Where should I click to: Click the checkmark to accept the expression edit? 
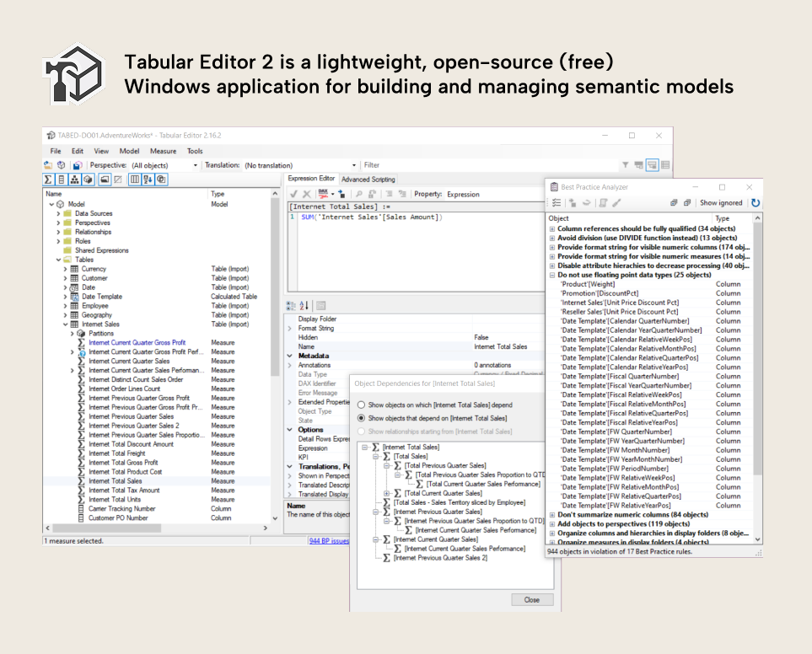pos(293,195)
